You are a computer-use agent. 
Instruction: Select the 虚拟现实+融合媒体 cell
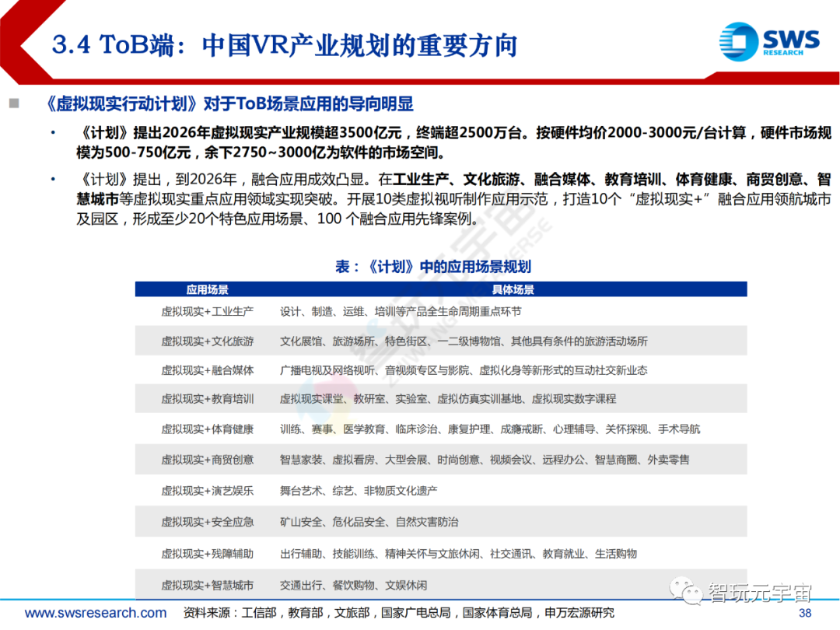click(208, 370)
